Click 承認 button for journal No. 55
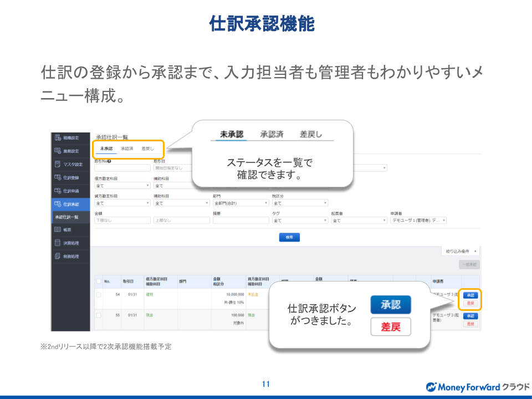Viewport: 532px width, 399px height. (x=470, y=316)
